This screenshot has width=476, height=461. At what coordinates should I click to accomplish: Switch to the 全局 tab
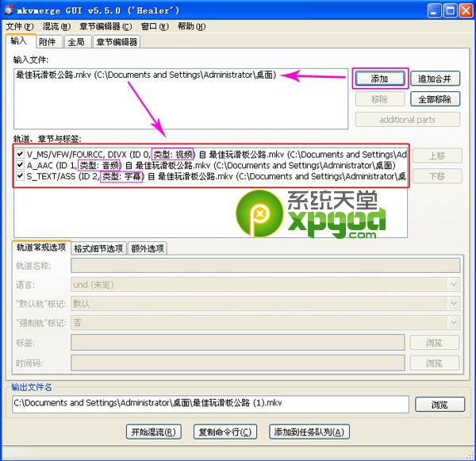78,42
